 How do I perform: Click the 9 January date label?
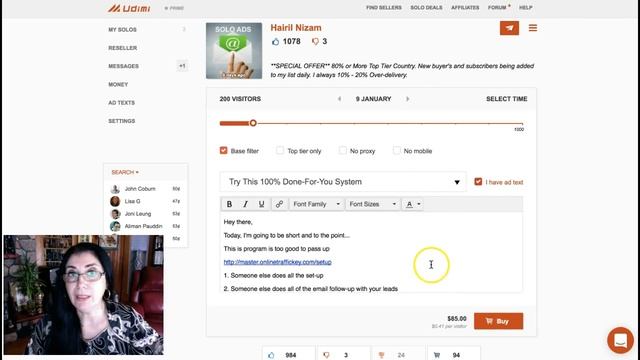tap(373, 99)
